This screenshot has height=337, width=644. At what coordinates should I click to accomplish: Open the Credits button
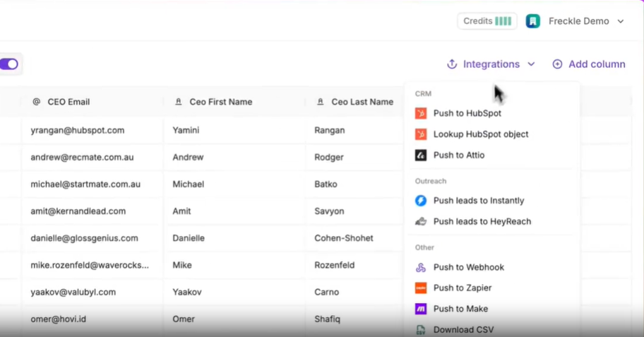(487, 21)
